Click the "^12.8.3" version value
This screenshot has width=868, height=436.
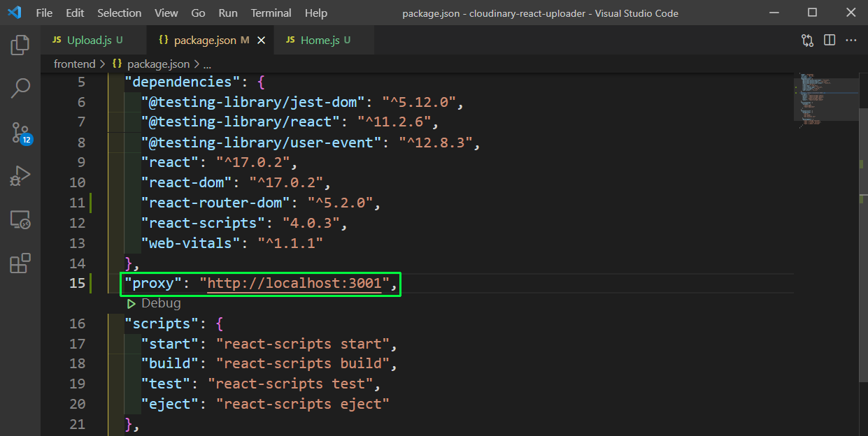pos(436,143)
